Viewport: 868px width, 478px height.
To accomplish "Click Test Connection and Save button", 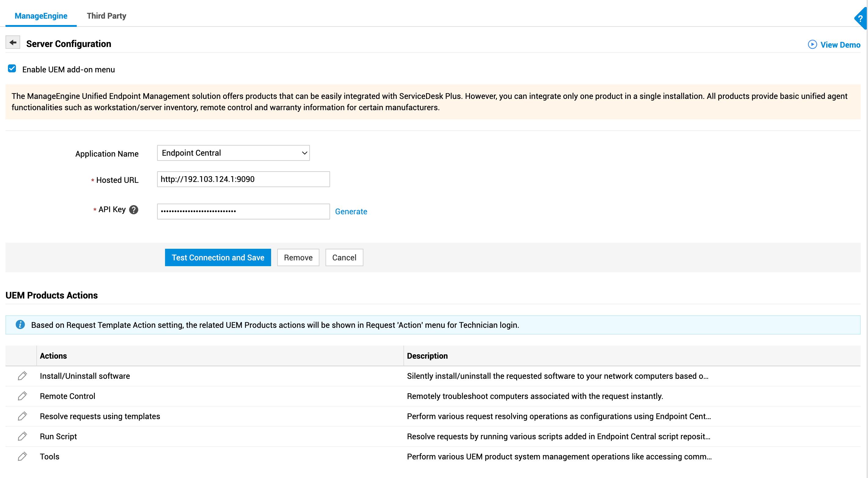I will click(x=218, y=258).
